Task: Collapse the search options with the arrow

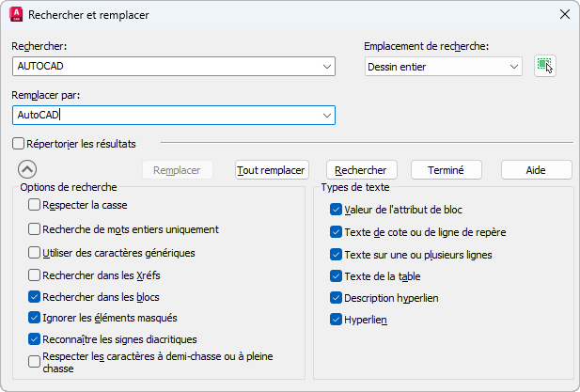Action: [27, 169]
